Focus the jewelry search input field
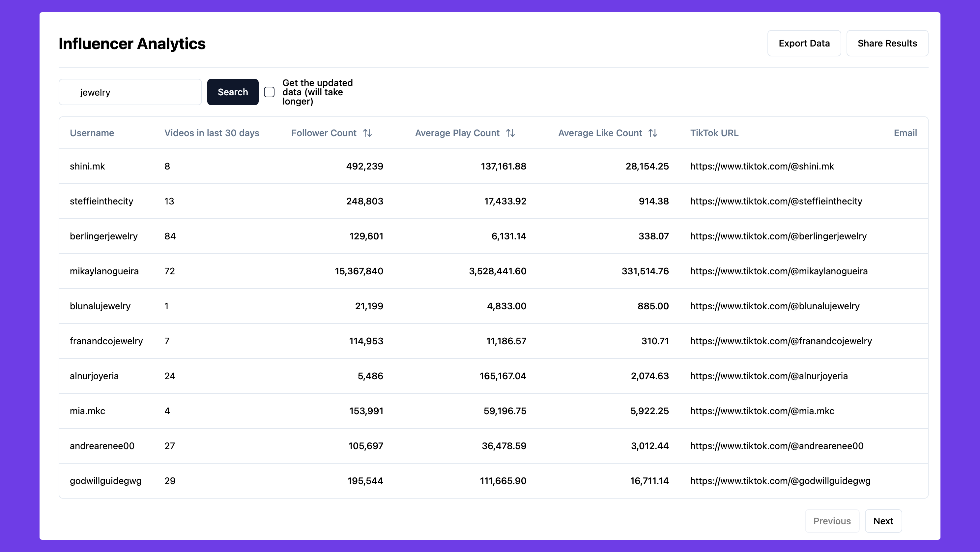 pos(130,92)
